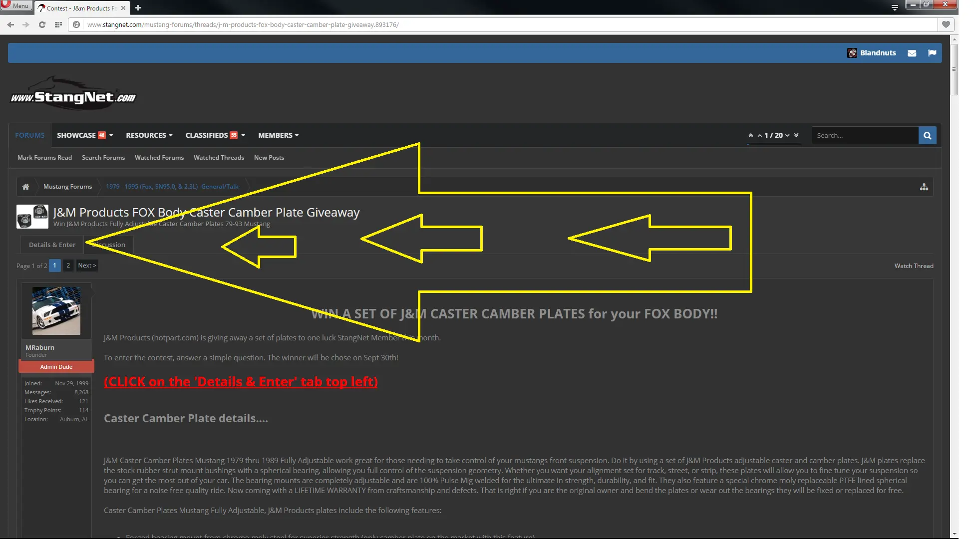Click Watch Thread
The height and width of the screenshot is (539, 980).
[x=914, y=266]
